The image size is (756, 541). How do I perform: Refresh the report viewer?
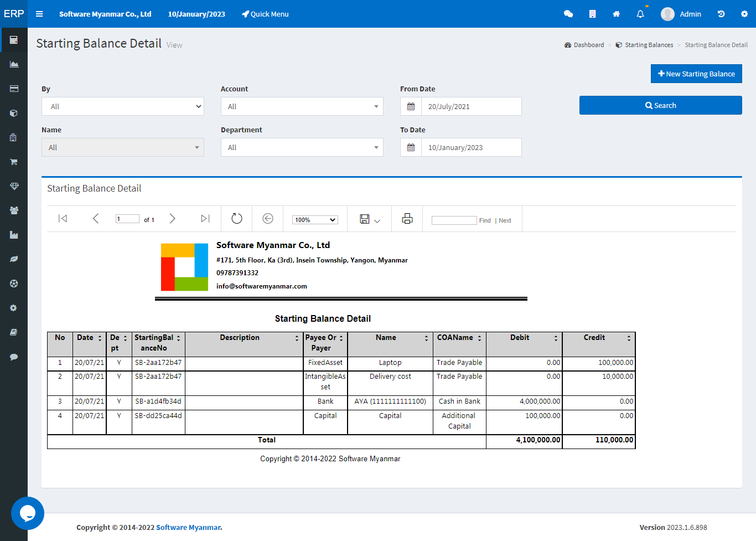pyautogui.click(x=237, y=219)
